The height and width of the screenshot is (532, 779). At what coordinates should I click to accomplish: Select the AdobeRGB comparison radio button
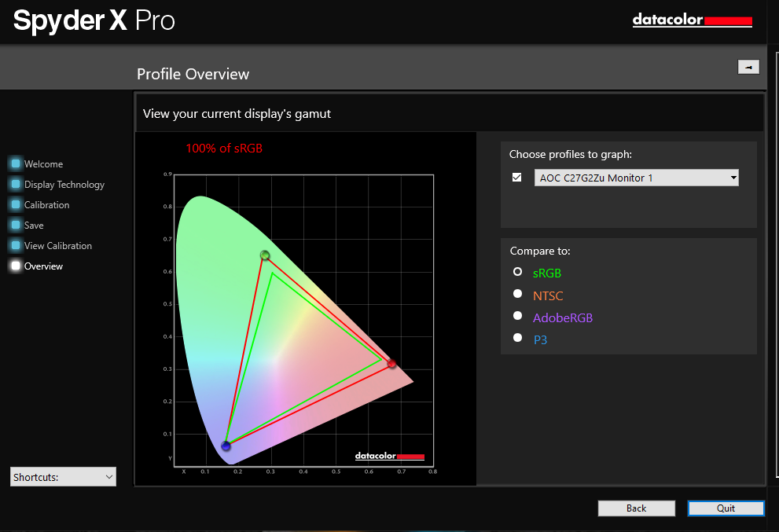517,316
